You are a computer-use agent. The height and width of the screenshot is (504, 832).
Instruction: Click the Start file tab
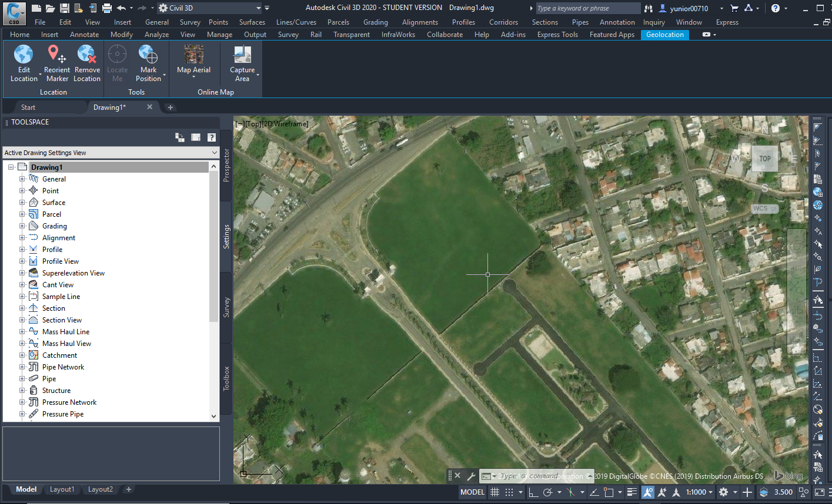pyautogui.click(x=28, y=107)
